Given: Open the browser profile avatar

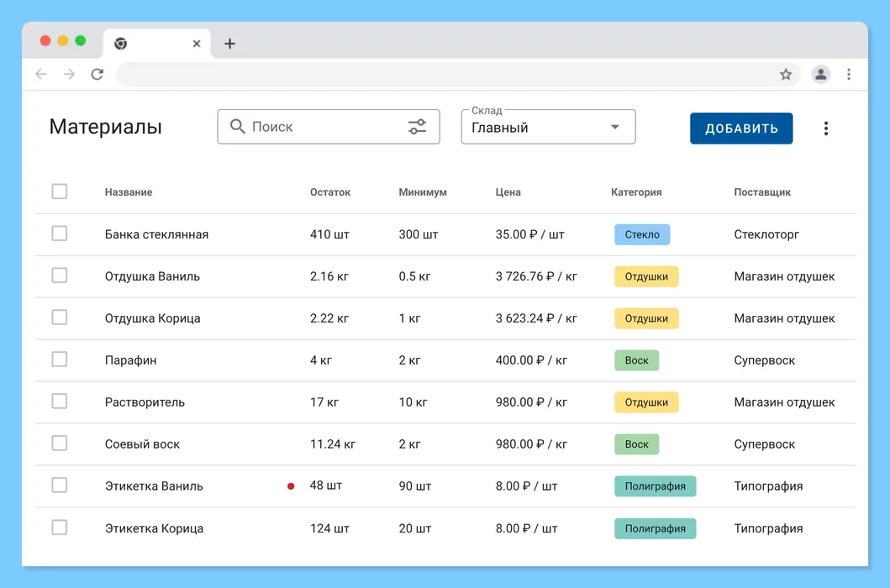Looking at the screenshot, I should [820, 75].
